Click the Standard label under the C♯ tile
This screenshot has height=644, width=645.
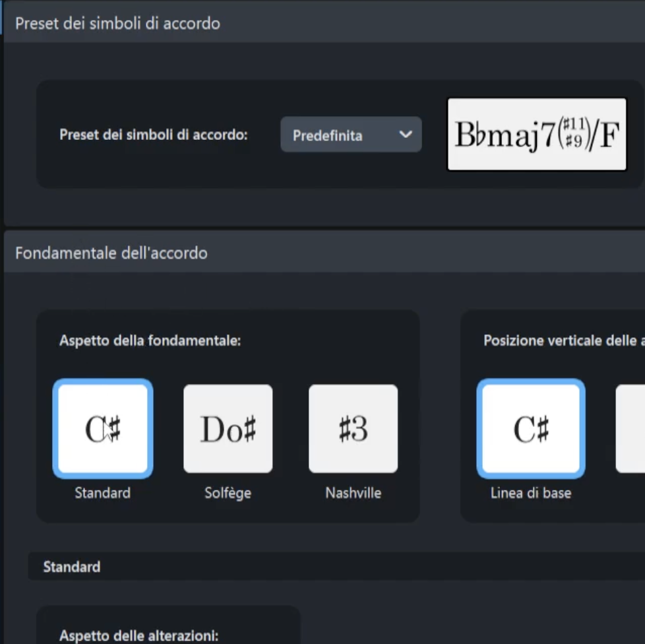click(103, 493)
